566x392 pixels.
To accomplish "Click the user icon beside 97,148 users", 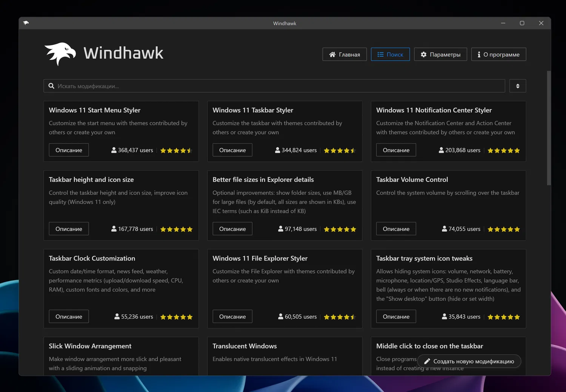I will pyautogui.click(x=281, y=229).
